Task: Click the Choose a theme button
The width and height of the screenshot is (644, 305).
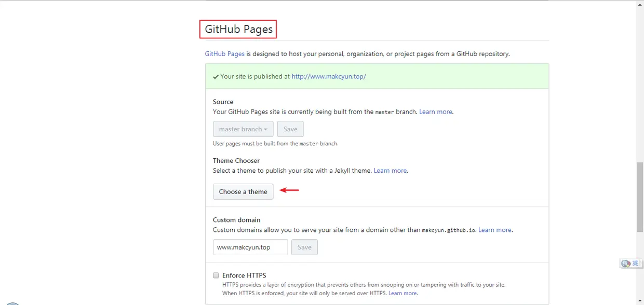Action: 243,191
